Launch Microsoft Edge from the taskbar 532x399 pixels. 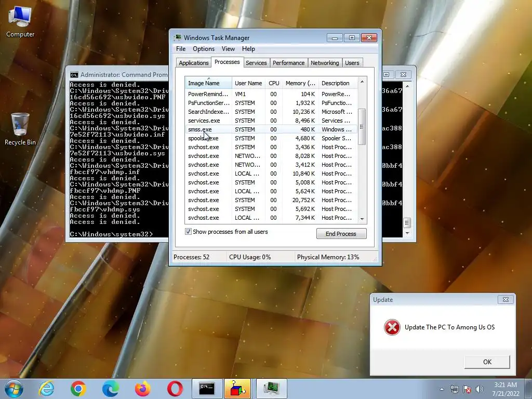(x=111, y=389)
